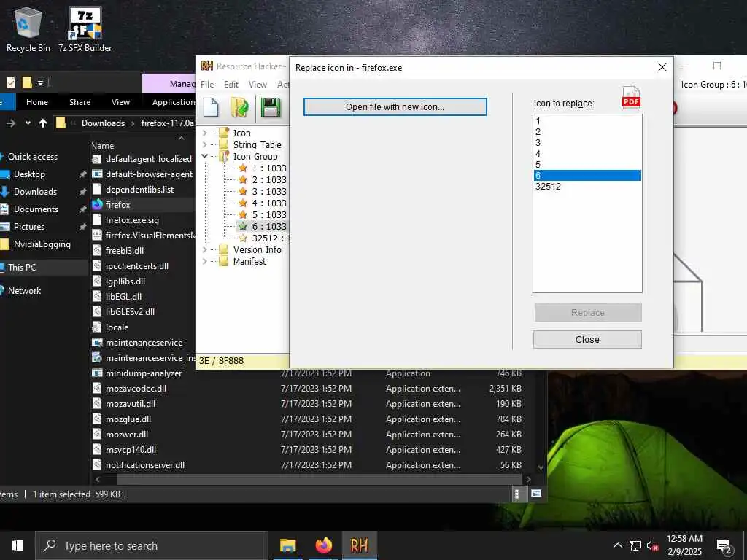This screenshot has height=560, width=747.
Task: Open the notification center icon
Action: pos(724,545)
